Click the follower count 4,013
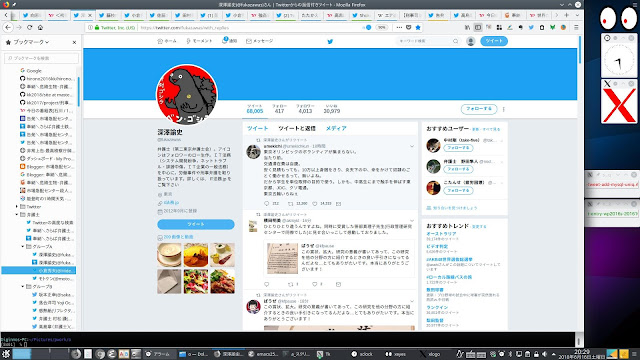 coord(305,111)
